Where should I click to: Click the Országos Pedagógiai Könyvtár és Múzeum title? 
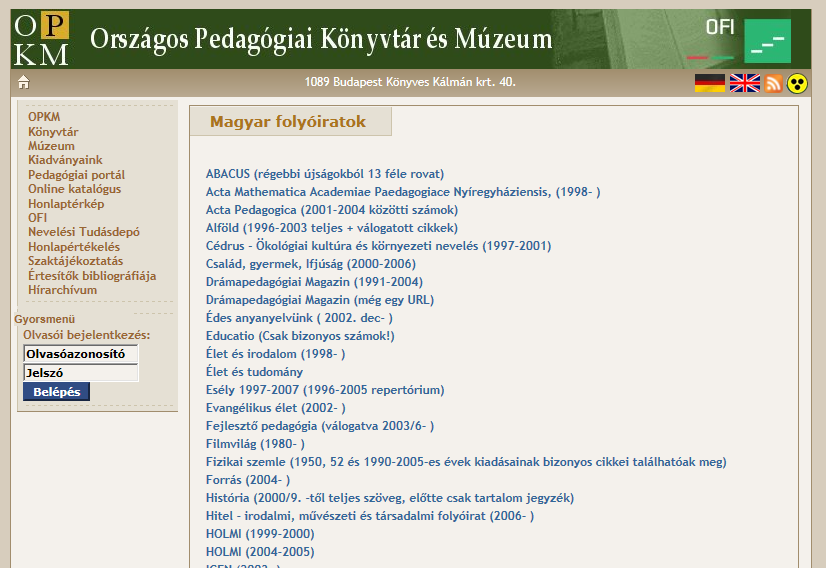pos(321,40)
